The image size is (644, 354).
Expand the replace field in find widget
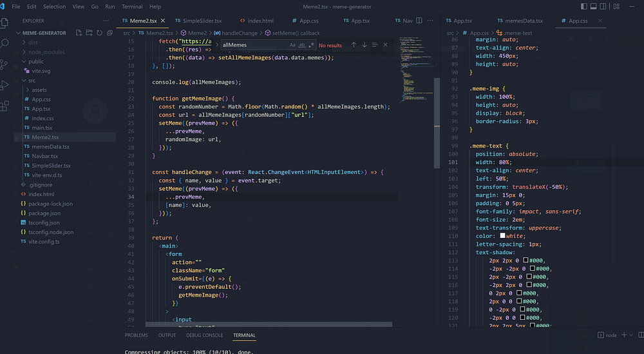216,45
